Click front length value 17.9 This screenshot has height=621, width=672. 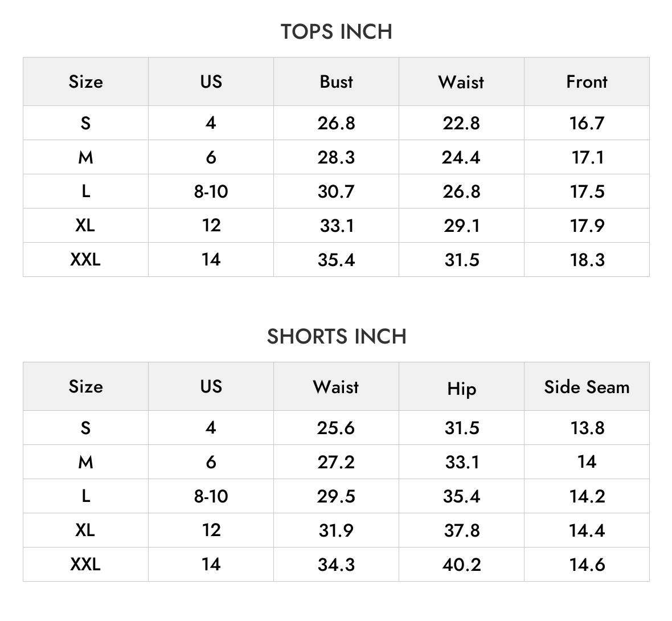point(587,226)
